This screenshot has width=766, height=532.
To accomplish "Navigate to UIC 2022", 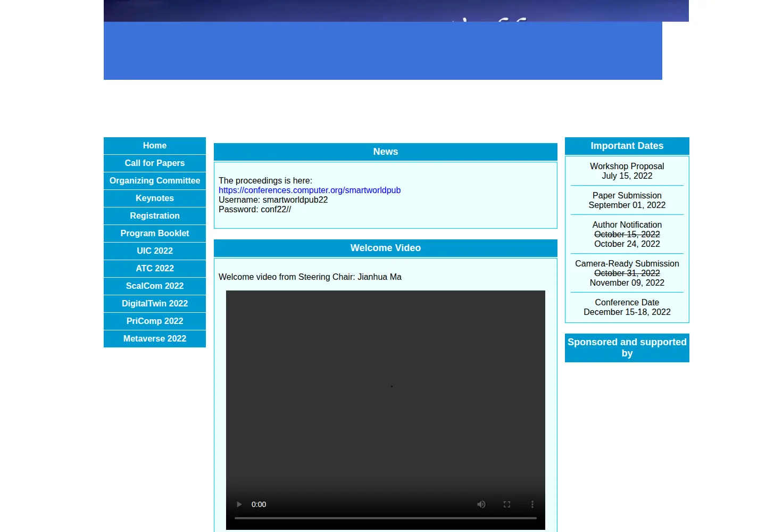I will [x=155, y=251].
